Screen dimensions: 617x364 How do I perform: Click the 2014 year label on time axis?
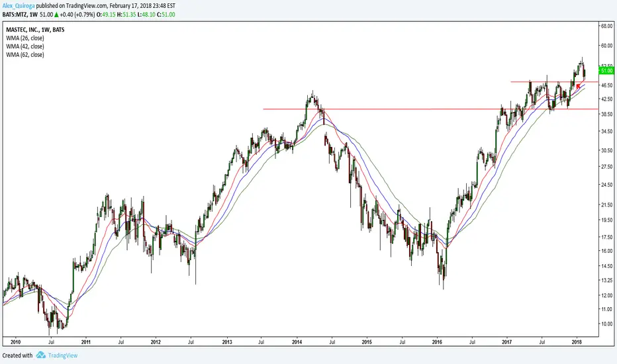297,342
